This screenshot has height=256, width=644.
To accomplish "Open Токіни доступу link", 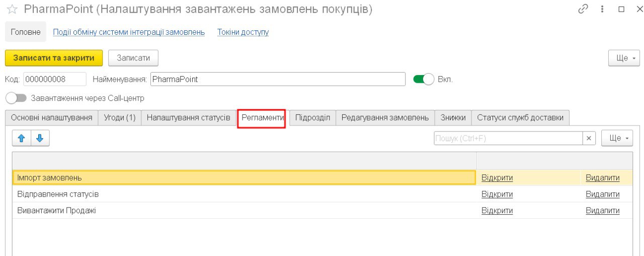I will 243,32.
